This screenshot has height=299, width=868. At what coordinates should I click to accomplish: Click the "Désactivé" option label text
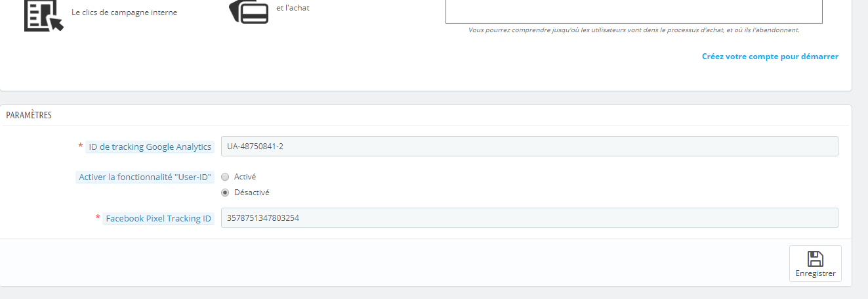click(x=251, y=193)
